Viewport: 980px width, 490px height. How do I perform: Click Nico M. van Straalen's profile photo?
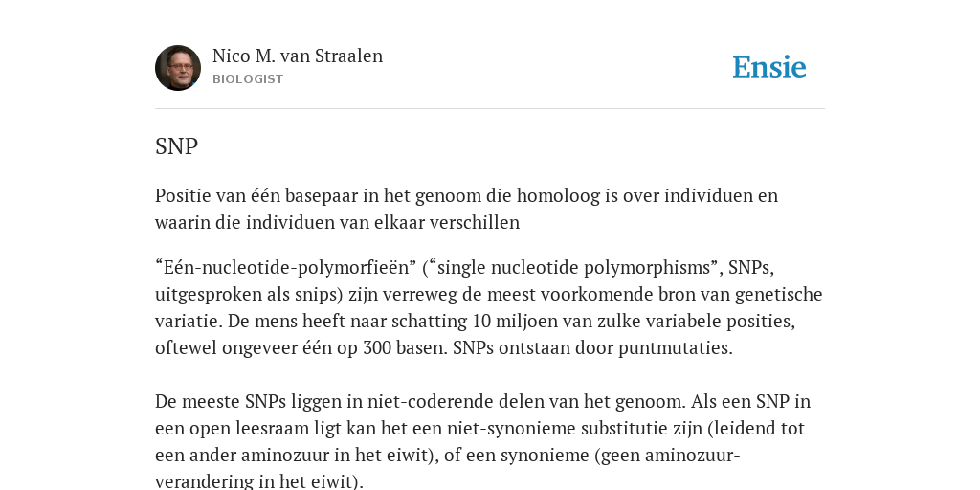[x=178, y=68]
